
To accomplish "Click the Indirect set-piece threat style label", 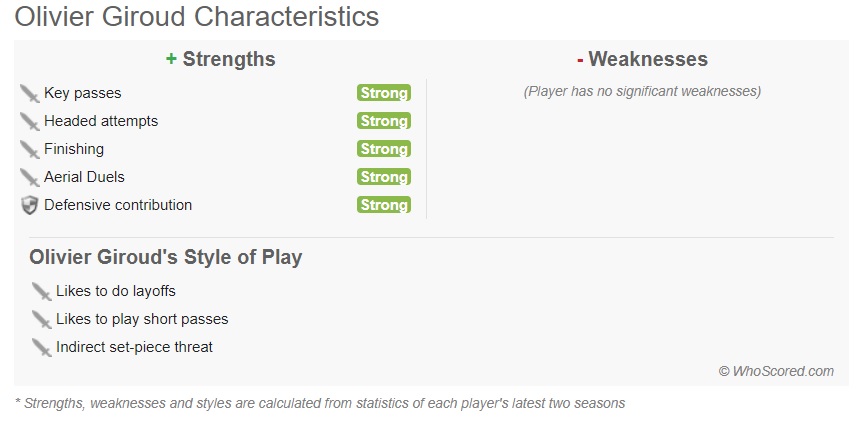I will click(x=134, y=347).
